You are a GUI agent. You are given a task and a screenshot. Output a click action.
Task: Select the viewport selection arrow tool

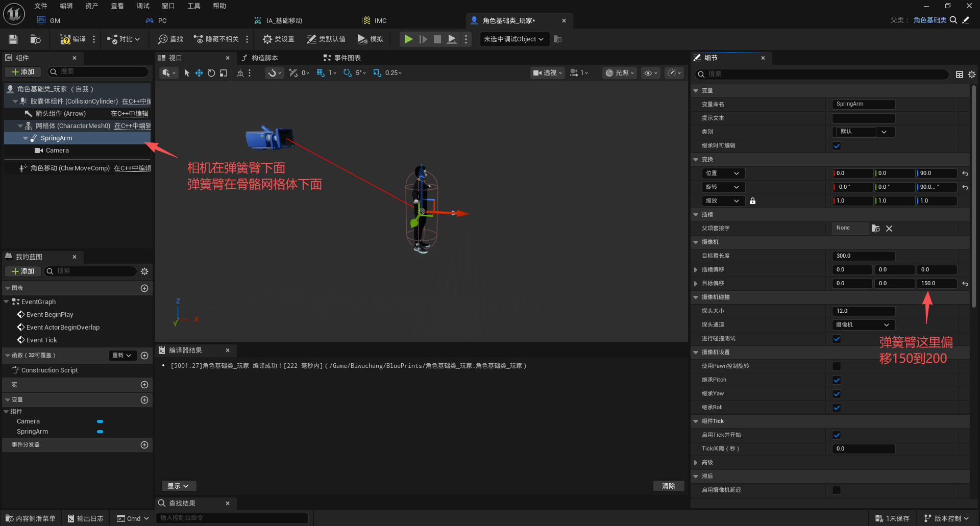187,73
